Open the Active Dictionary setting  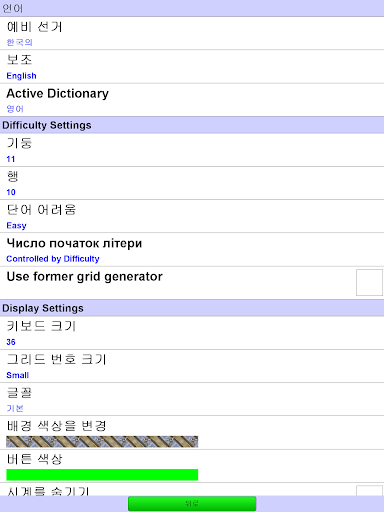tap(192, 100)
